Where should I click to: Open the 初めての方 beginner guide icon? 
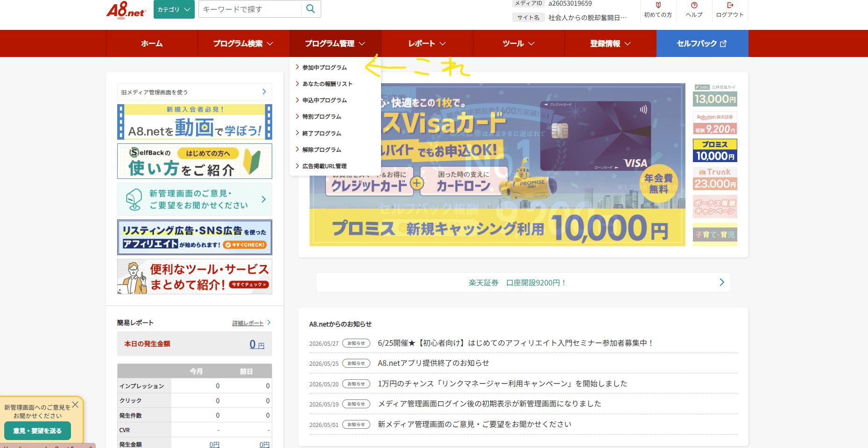(658, 9)
